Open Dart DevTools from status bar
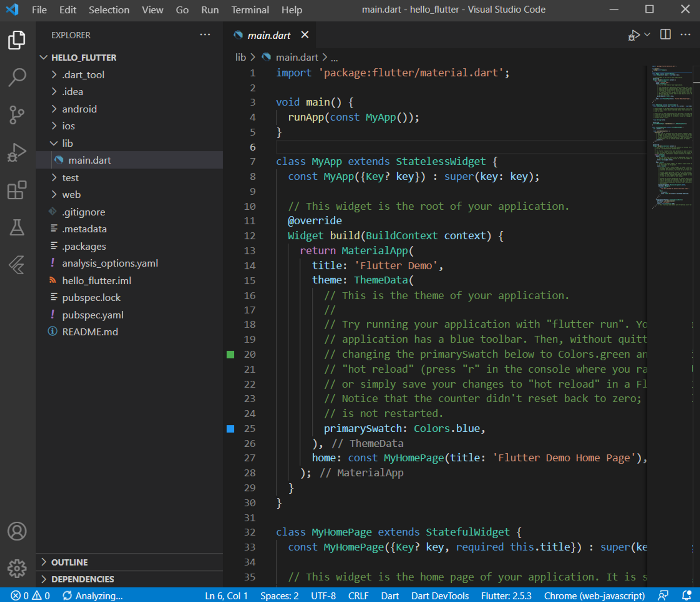 tap(440, 596)
